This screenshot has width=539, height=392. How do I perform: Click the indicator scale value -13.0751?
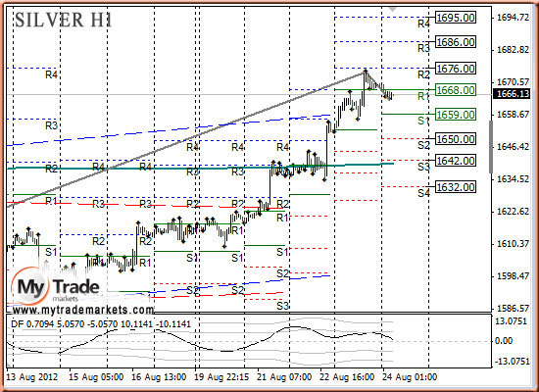coord(512,362)
